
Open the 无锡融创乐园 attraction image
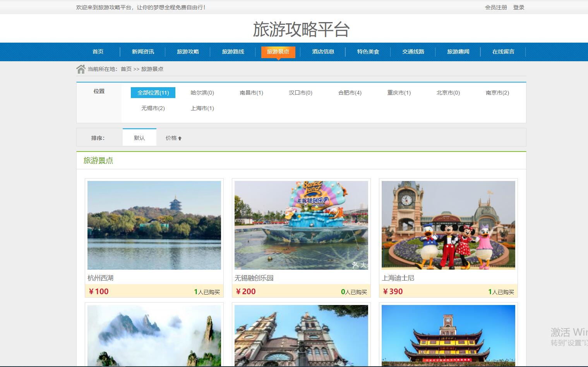pyautogui.click(x=301, y=225)
